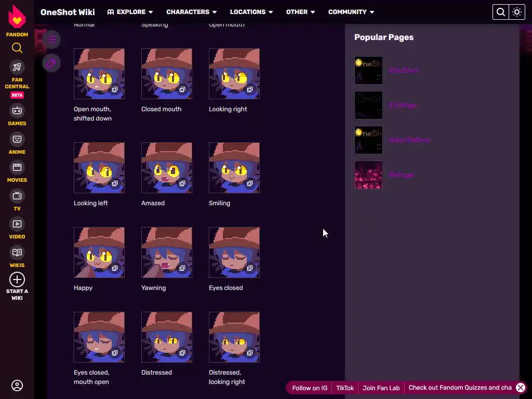Go to OneShot Wiki title link

pyautogui.click(x=68, y=12)
